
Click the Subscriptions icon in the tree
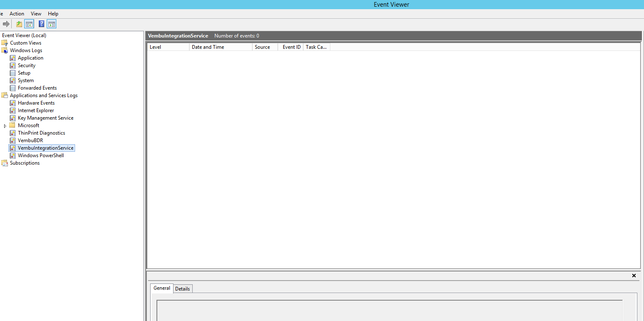5,163
